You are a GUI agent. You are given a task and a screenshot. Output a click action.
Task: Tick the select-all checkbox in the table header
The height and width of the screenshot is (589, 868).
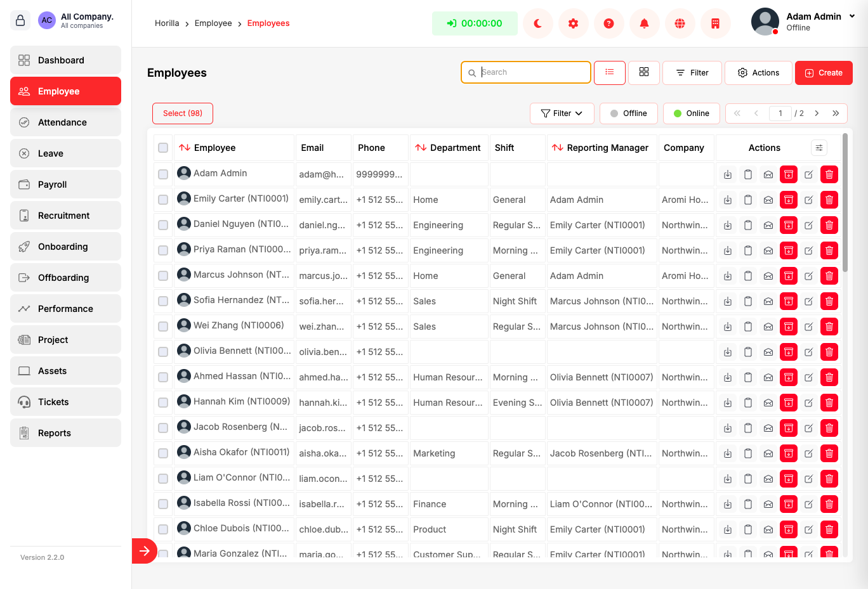(x=163, y=148)
